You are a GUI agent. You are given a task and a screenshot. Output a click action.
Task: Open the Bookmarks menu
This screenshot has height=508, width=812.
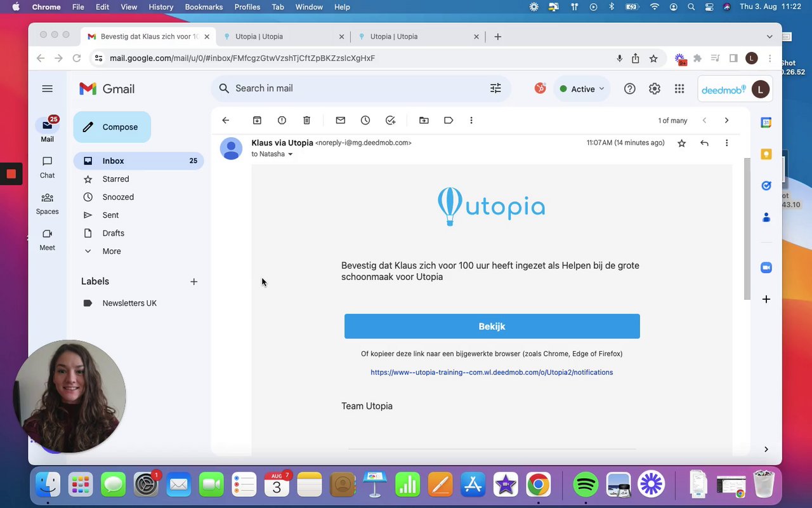click(x=204, y=7)
